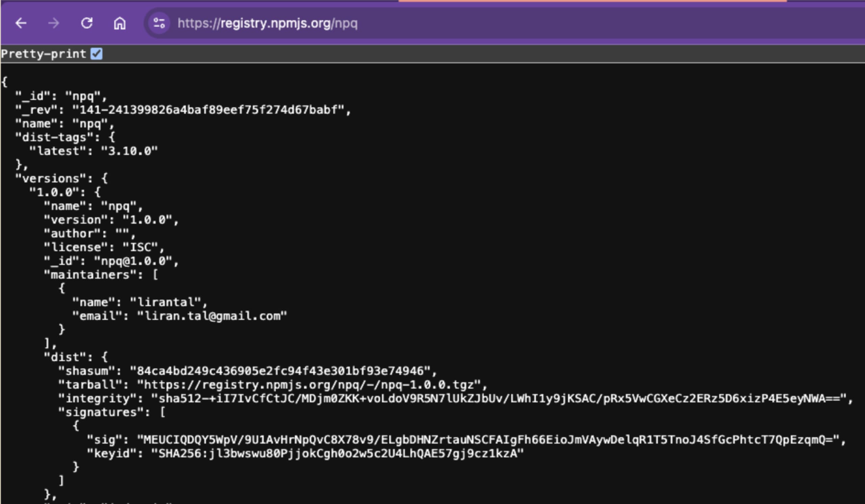Screen dimensions: 865x504
Task: Click the "version": "1.0.0" line
Action: coord(111,220)
